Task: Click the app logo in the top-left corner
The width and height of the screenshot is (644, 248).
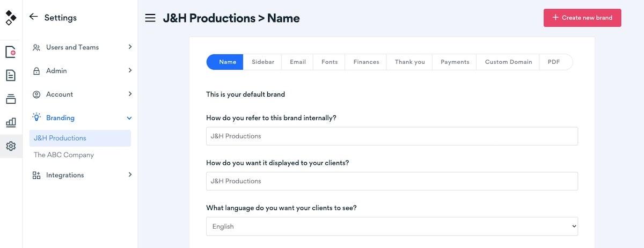Action: [11, 18]
